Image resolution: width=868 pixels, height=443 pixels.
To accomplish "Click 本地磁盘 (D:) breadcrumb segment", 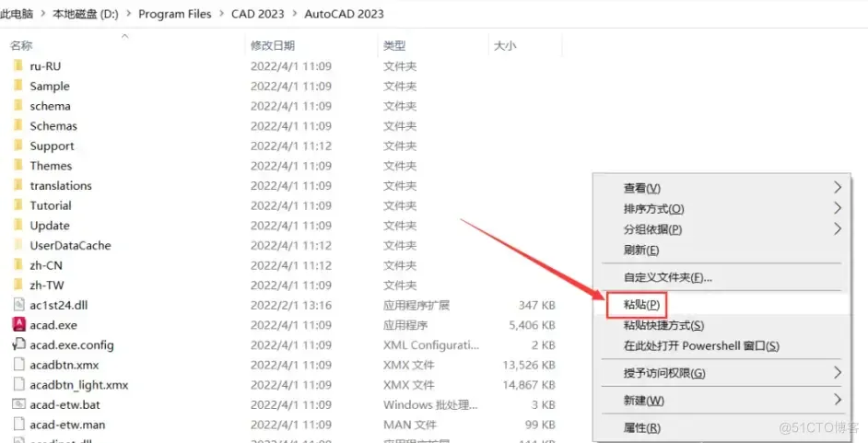I will [86, 14].
